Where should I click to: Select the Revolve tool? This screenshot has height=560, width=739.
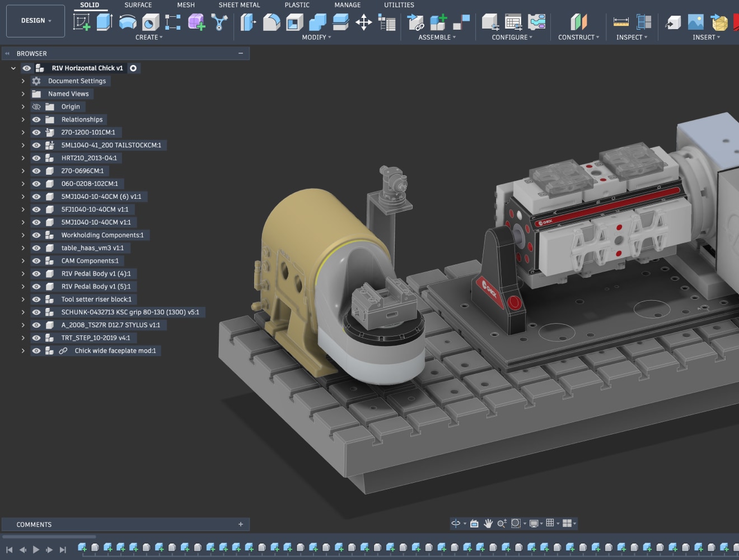[x=128, y=22]
